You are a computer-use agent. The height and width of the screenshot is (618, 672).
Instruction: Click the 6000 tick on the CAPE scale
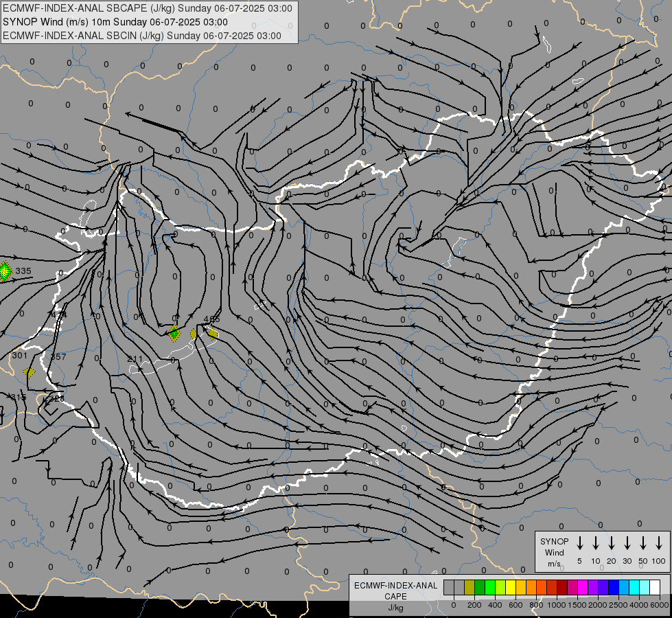[x=660, y=605]
